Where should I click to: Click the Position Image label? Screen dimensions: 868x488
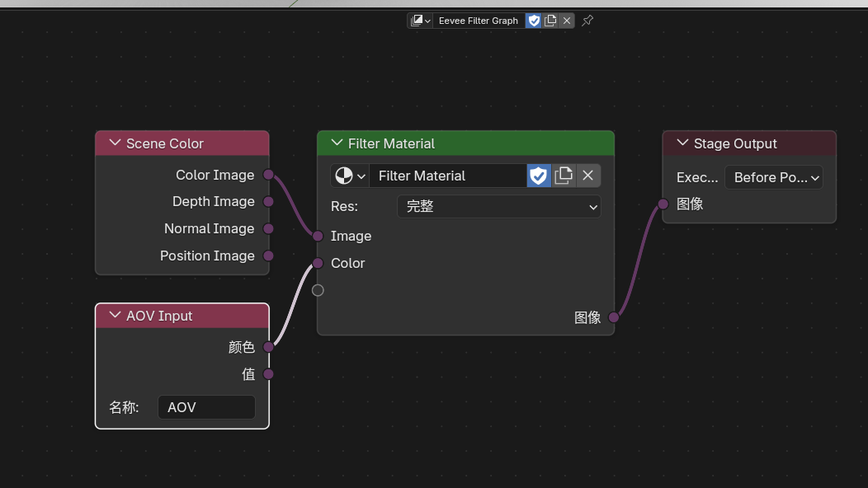coord(207,256)
